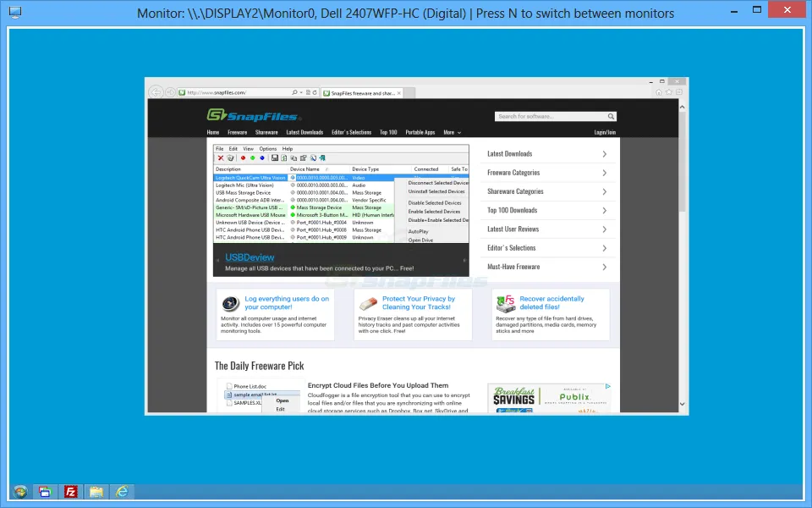
Task: Open the browser Tools gear icon
Action: pos(679,92)
